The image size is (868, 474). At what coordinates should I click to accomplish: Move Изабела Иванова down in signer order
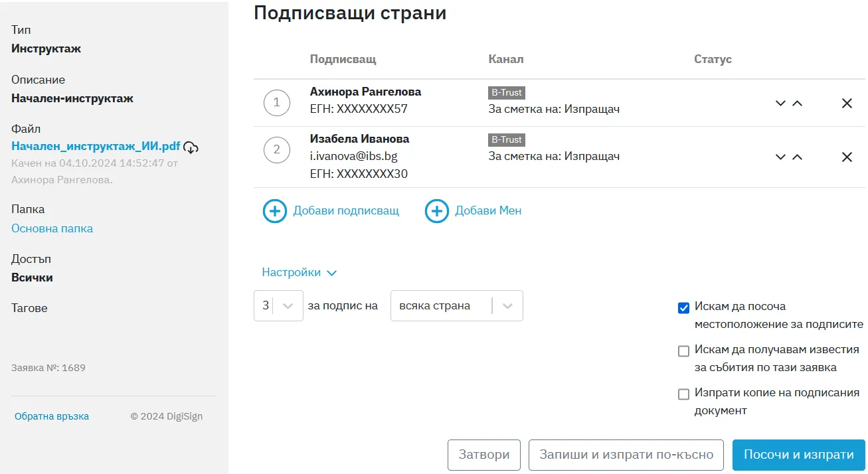point(781,157)
